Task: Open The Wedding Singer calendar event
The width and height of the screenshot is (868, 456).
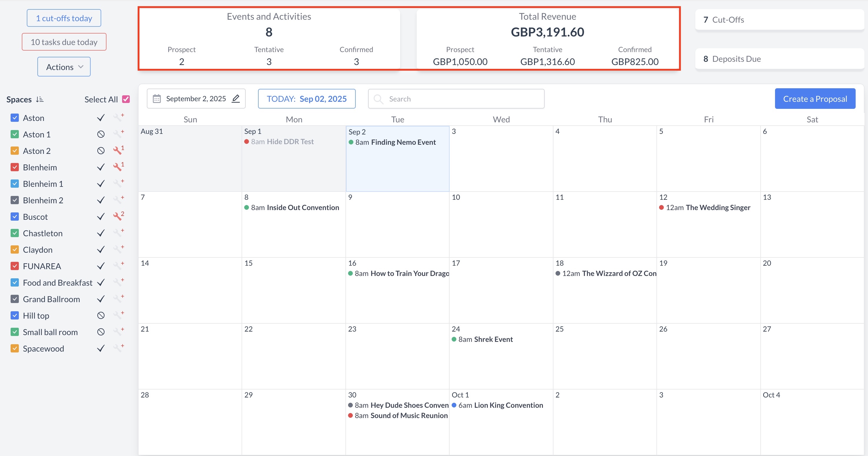Action: 718,208
